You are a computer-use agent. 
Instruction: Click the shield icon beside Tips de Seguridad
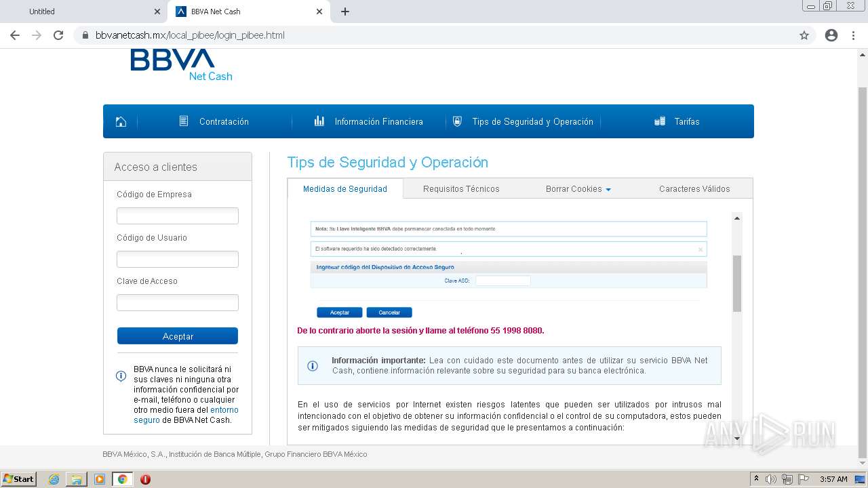click(x=457, y=121)
